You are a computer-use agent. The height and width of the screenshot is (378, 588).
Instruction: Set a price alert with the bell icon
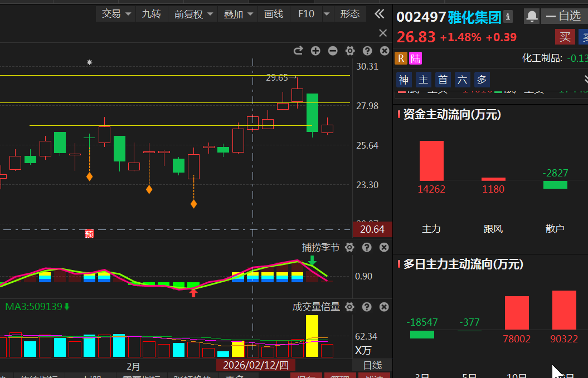click(531, 16)
